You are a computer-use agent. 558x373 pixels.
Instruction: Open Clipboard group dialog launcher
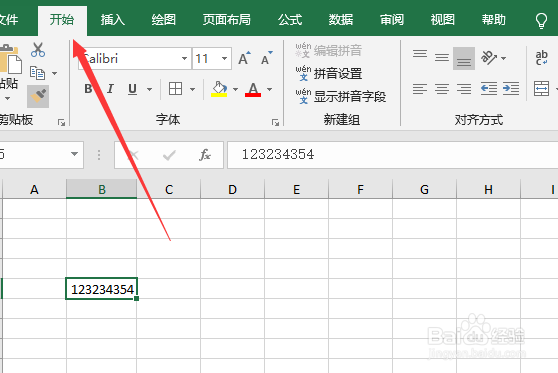62,122
